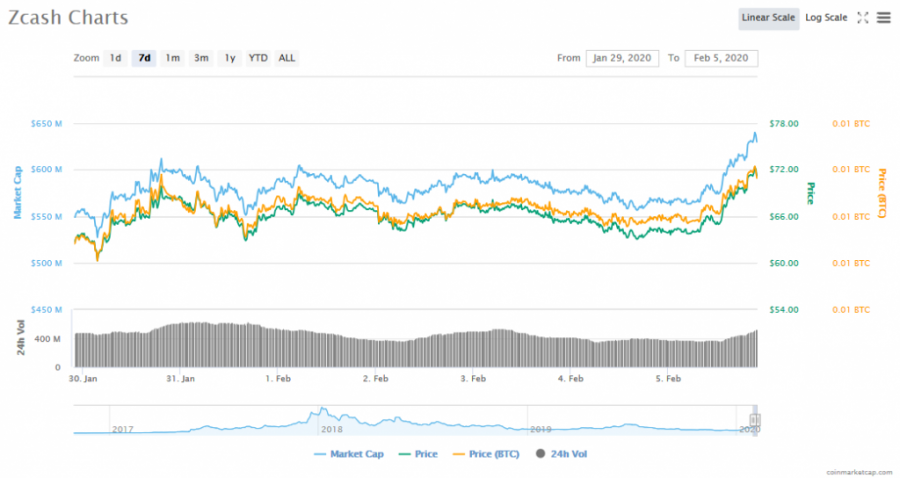Click the coinmarketcap.com credit text

coord(859,472)
